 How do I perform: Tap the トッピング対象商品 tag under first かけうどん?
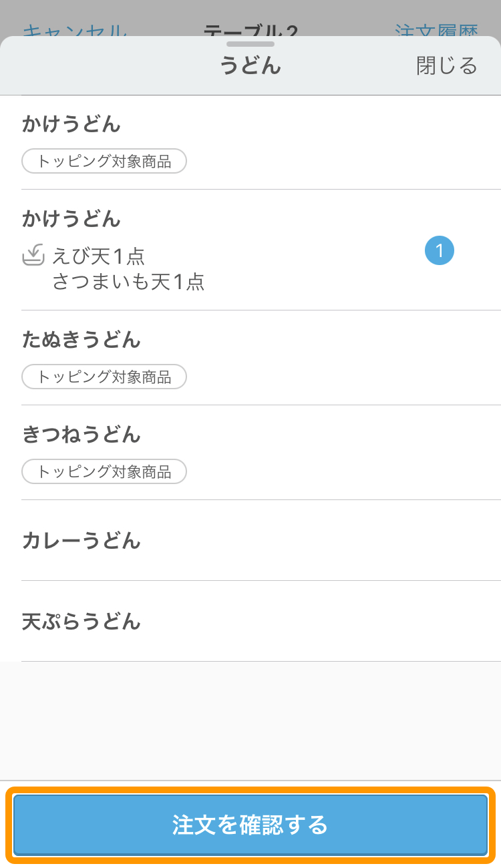click(104, 161)
